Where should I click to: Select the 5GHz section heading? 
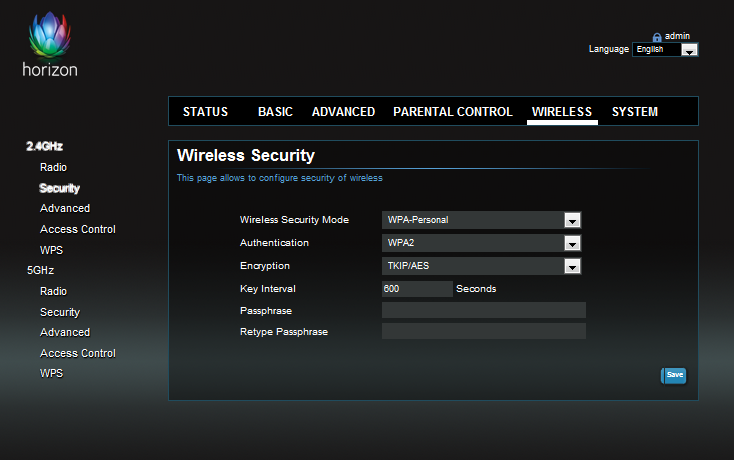coord(40,270)
